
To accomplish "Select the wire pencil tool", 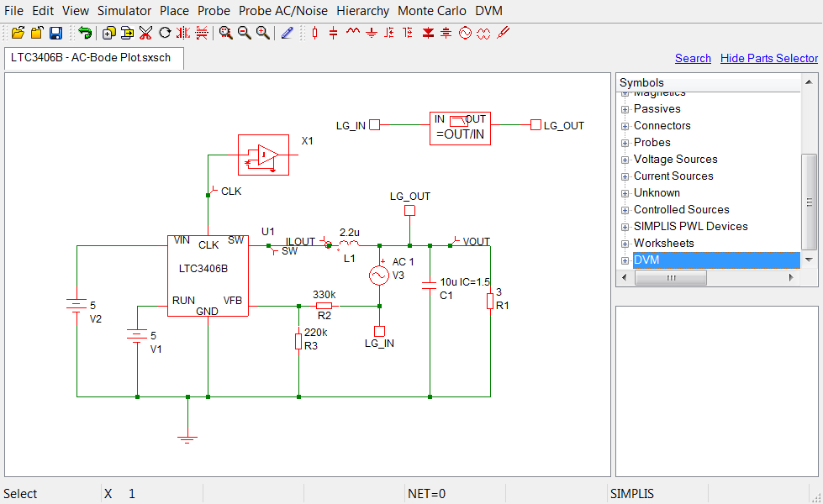I will coord(288,33).
